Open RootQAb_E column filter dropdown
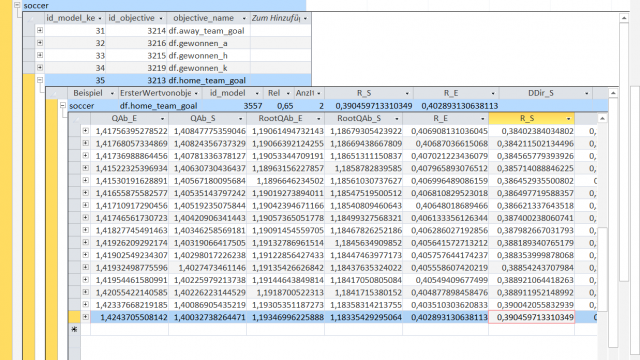640x360 pixels. click(318, 119)
